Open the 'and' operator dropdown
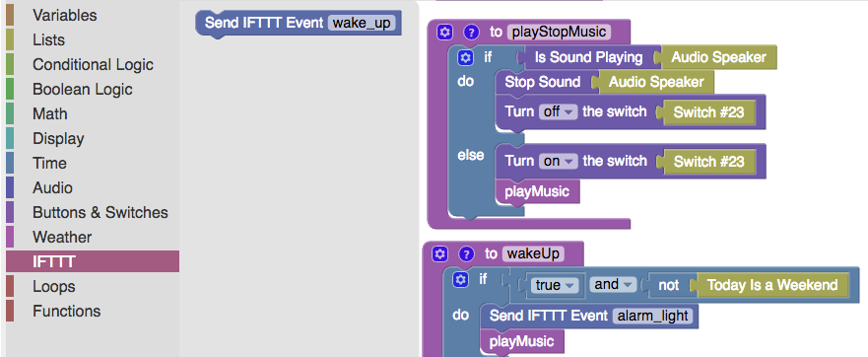The image size is (868, 357). coord(612,285)
